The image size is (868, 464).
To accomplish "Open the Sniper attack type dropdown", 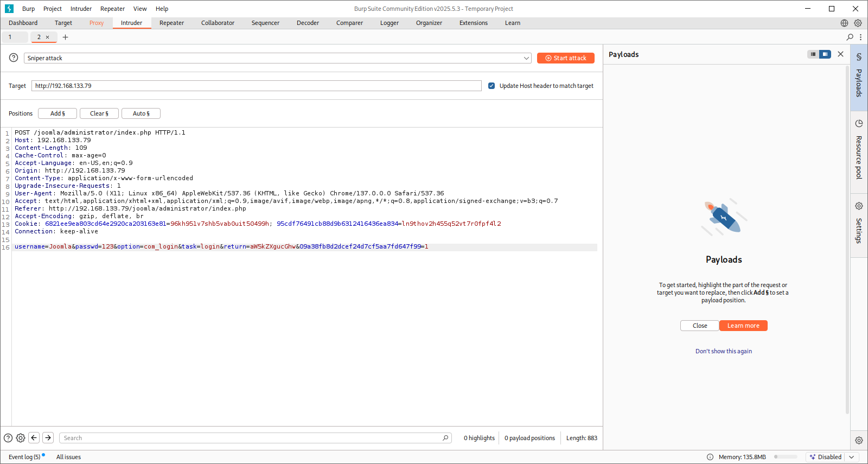I will click(x=277, y=58).
